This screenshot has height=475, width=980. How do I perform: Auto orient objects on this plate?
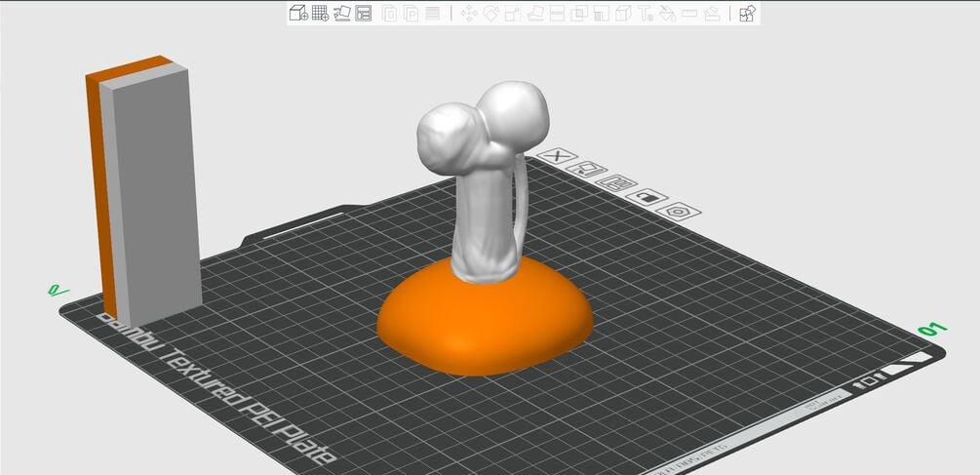[586, 169]
